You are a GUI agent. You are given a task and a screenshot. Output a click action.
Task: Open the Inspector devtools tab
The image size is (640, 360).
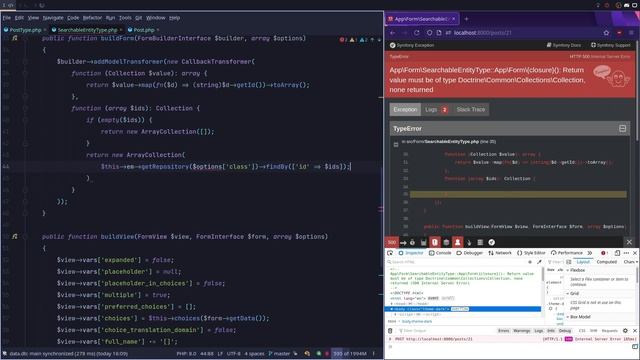pos(411,253)
